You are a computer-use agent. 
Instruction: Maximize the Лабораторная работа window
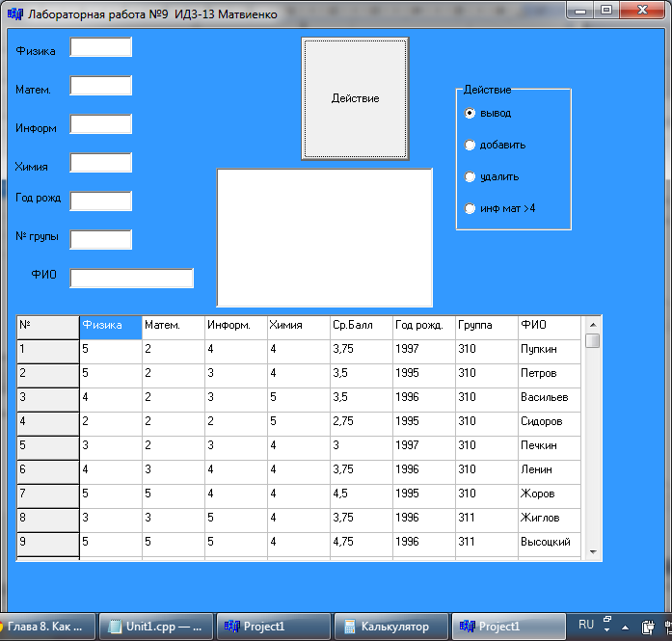[606, 11]
